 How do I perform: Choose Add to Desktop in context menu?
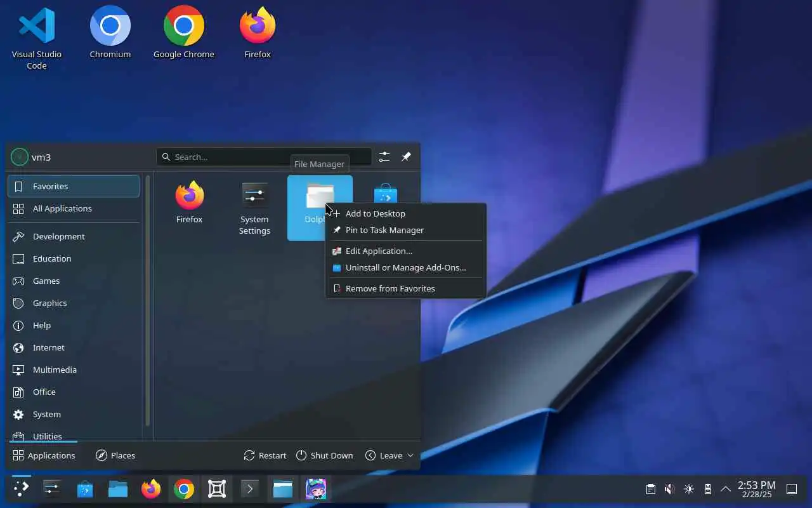405,213
